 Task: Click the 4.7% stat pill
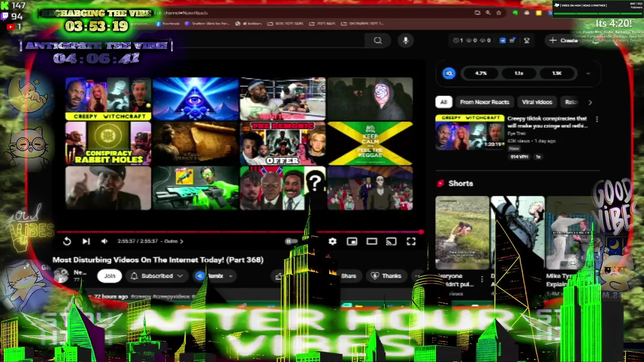481,73
